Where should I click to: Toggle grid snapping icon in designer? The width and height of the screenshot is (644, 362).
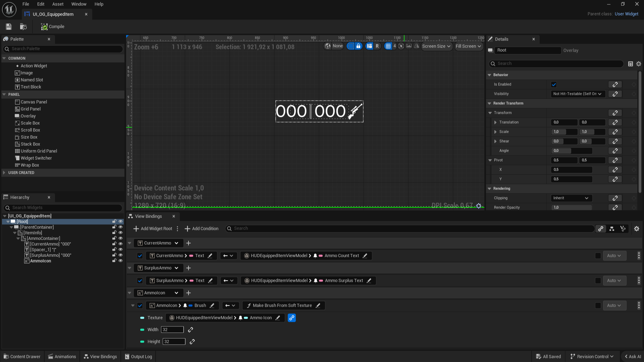[388, 46]
